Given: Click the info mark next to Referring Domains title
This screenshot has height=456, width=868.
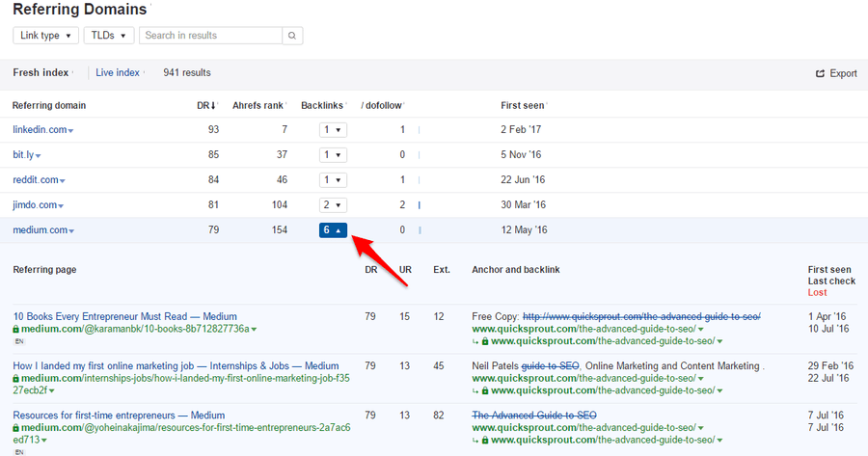Looking at the screenshot, I should (150, 8).
